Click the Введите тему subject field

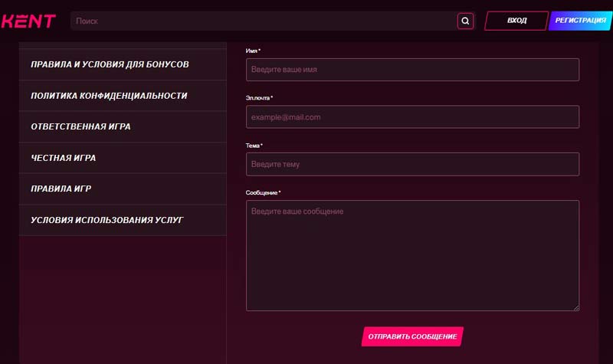pyautogui.click(x=412, y=164)
